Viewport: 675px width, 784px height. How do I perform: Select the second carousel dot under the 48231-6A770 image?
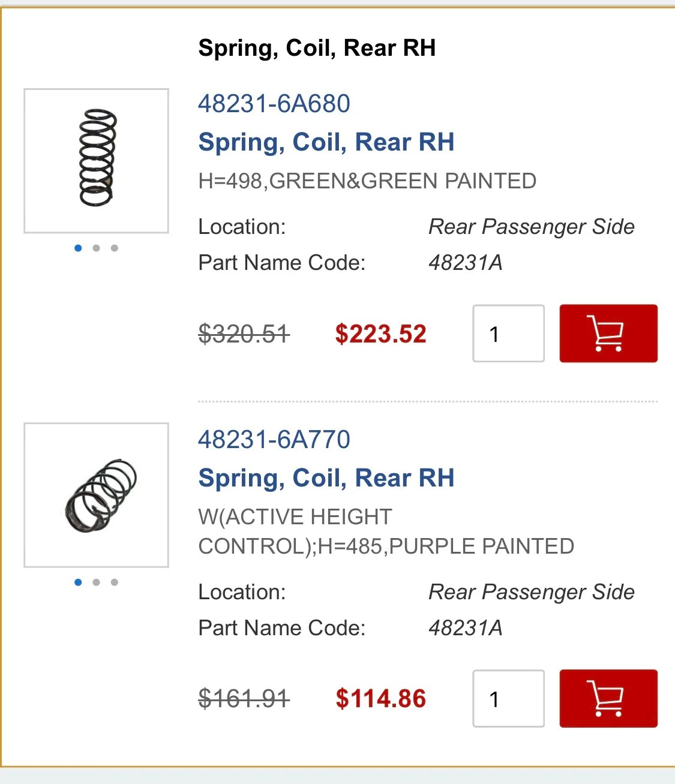[x=96, y=581]
